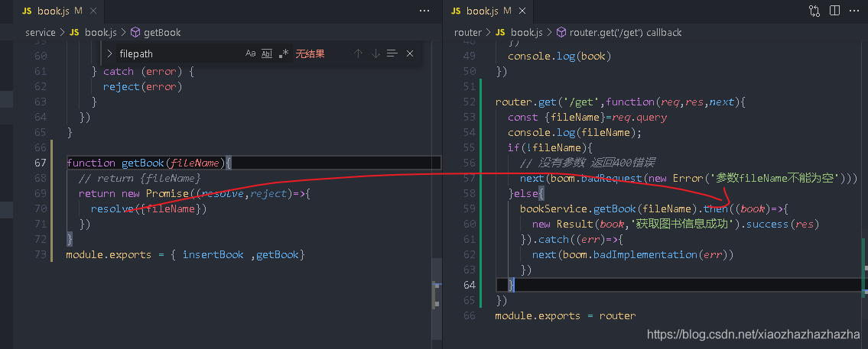Click 'function' keyword on line 67
The image size is (868, 349).
click(x=91, y=163)
